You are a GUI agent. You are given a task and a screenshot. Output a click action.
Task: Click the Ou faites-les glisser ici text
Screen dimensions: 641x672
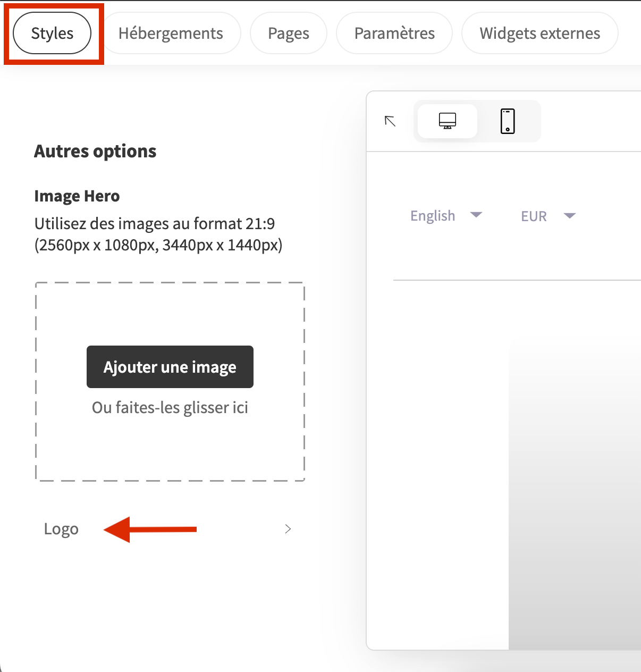coord(170,407)
